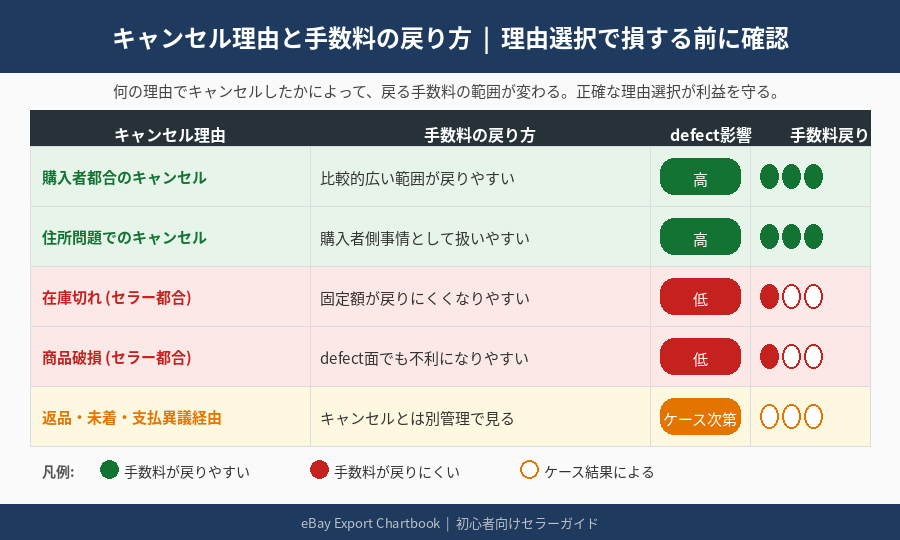Click the 低 badge in 商品破損 row
The width and height of the screenshot is (900, 540).
[700, 358]
